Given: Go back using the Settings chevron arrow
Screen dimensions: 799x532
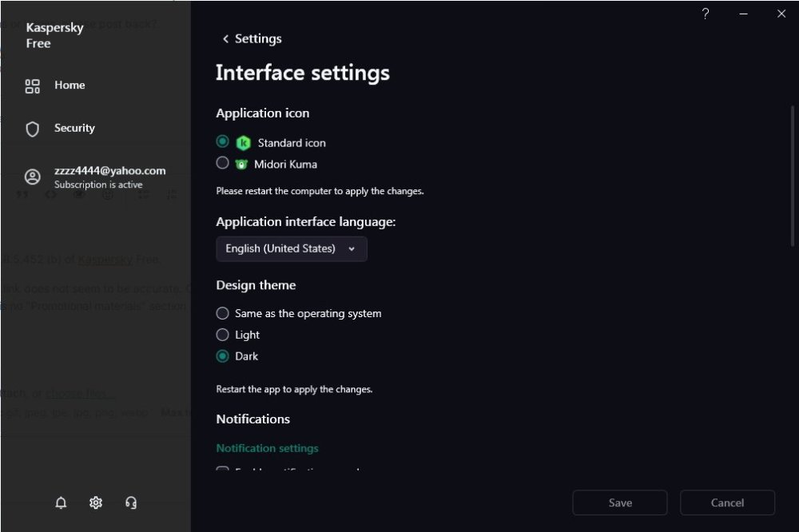Looking at the screenshot, I should 225,38.
